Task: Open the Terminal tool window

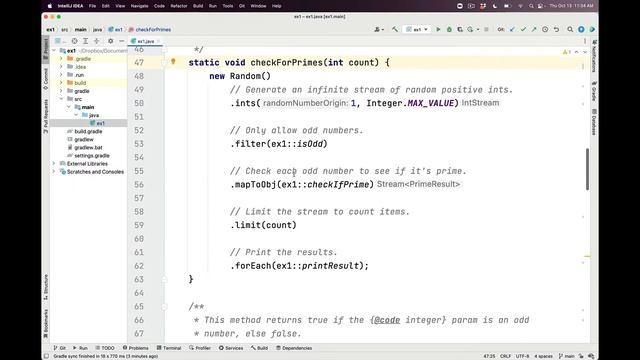Action: 169,348
